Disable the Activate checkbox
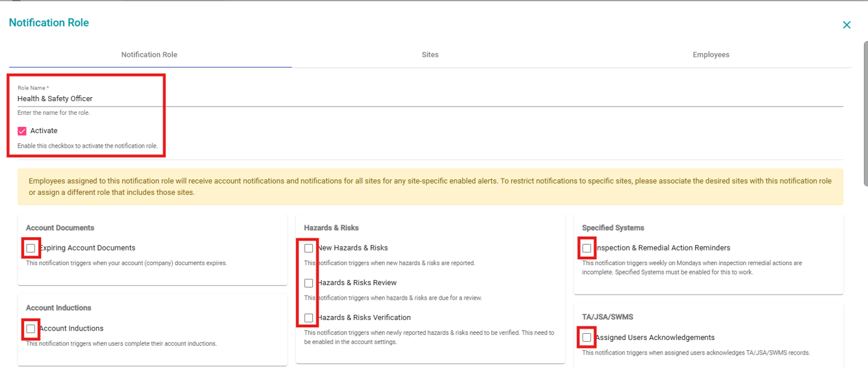The height and width of the screenshot is (376, 868). coord(21,131)
